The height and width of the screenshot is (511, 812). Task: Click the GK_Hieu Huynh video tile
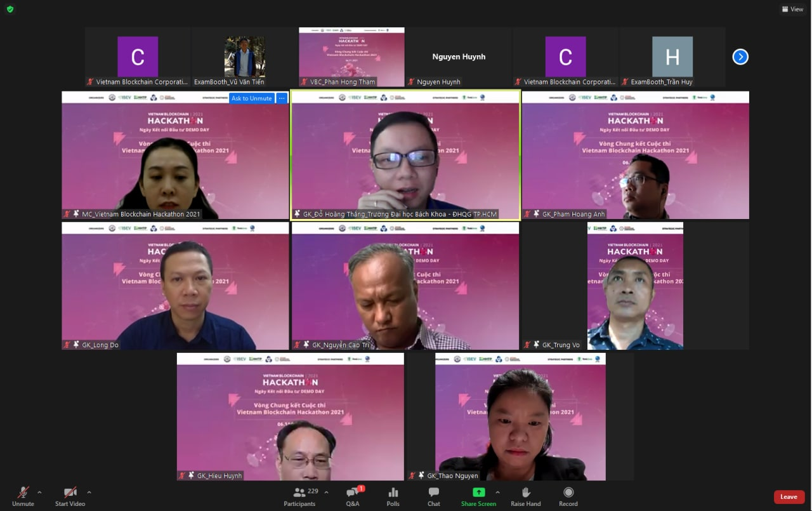click(291, 416)
